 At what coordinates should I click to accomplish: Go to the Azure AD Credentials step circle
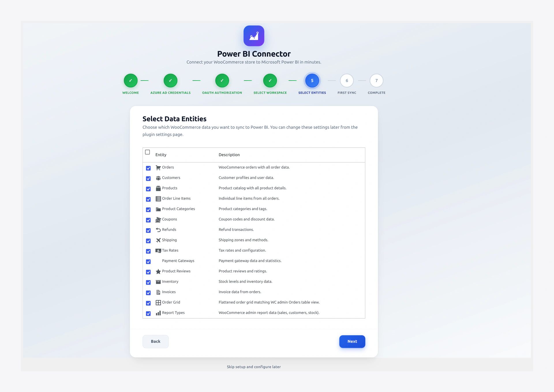171,80
